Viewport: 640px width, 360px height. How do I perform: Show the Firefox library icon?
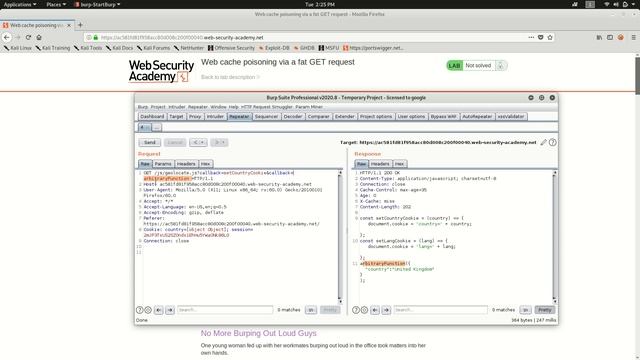click(599, 37)
